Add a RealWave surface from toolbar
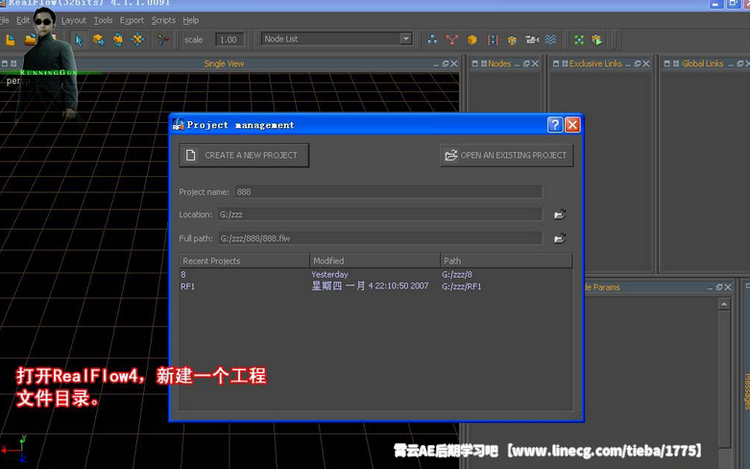Screen dimensions: 750x469 [x=551, y=40]
